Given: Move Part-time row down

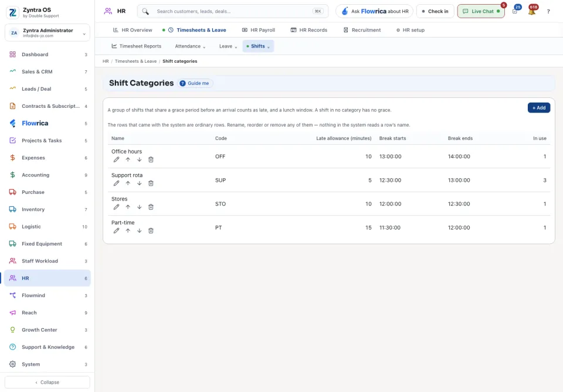Looking at the screenshot, I should coord(140,231).
